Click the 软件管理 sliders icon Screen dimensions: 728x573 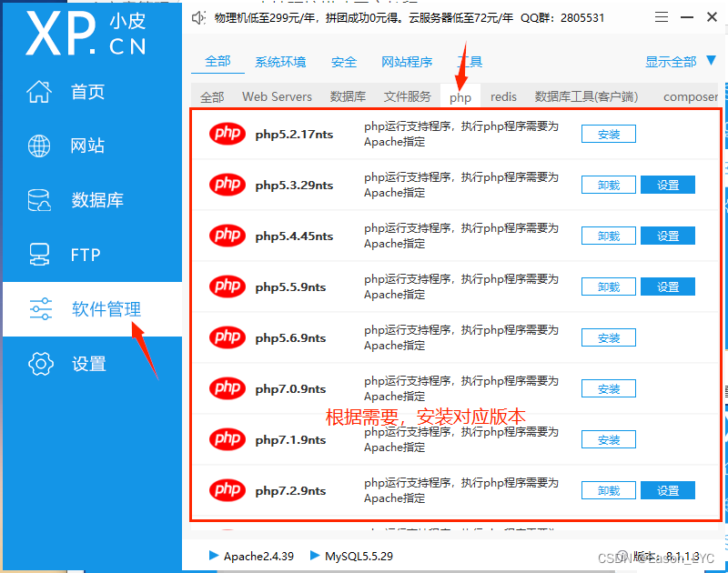click(41, 309)
